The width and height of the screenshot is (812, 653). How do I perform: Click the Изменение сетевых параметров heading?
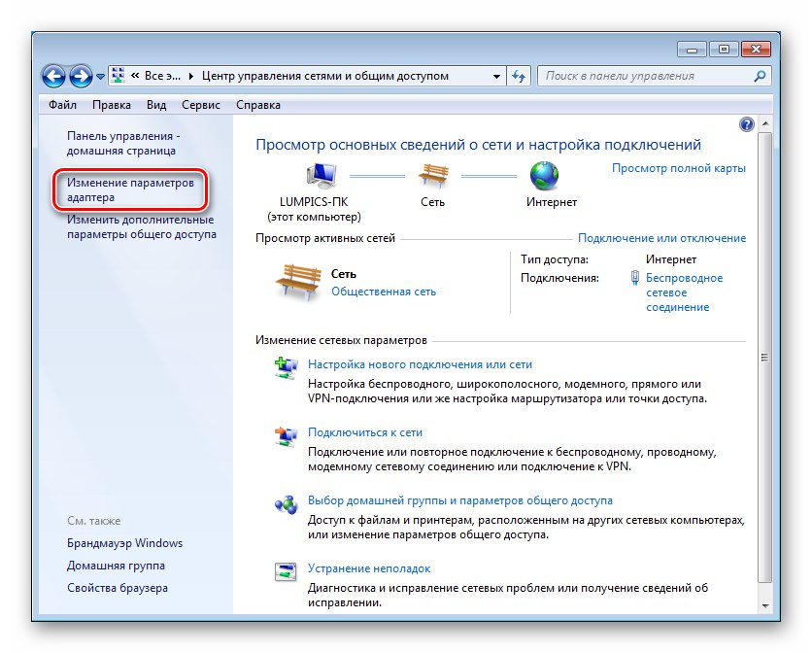(x=341, y=340)
